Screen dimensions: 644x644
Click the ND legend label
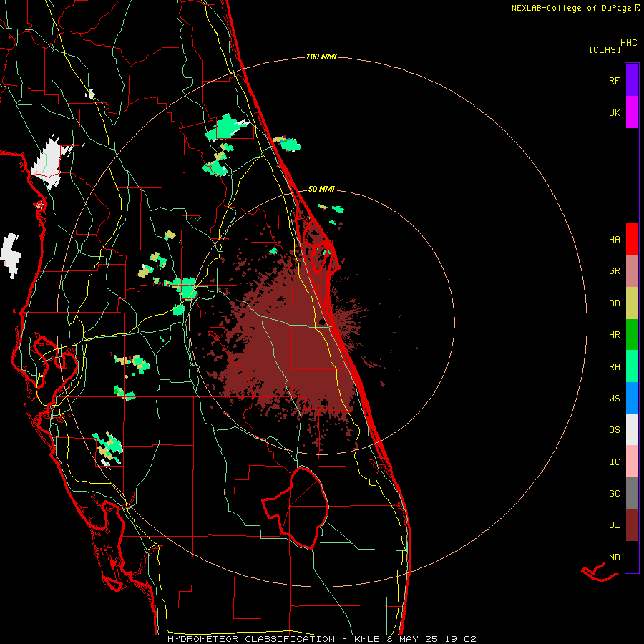coord(614,557)
